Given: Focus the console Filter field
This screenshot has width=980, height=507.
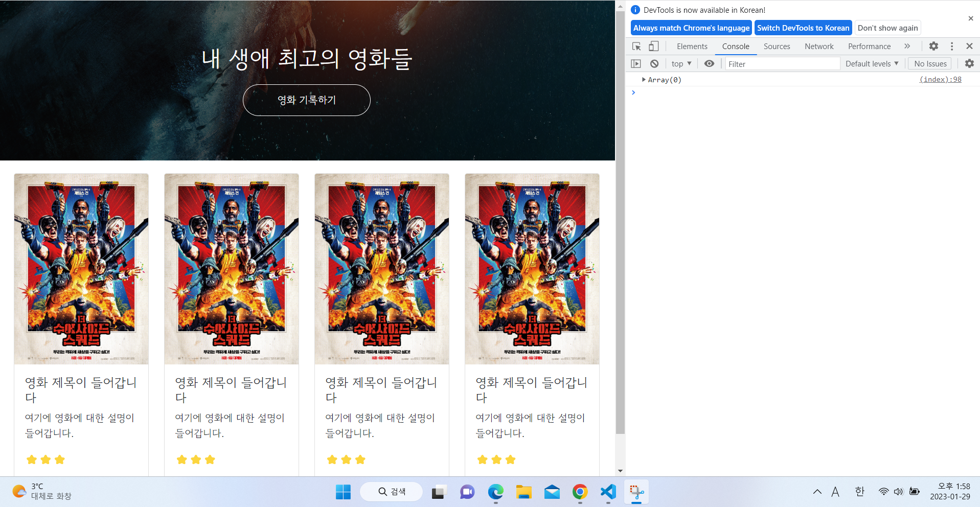Looking at the screenshot, I should [x=782, y=64].
